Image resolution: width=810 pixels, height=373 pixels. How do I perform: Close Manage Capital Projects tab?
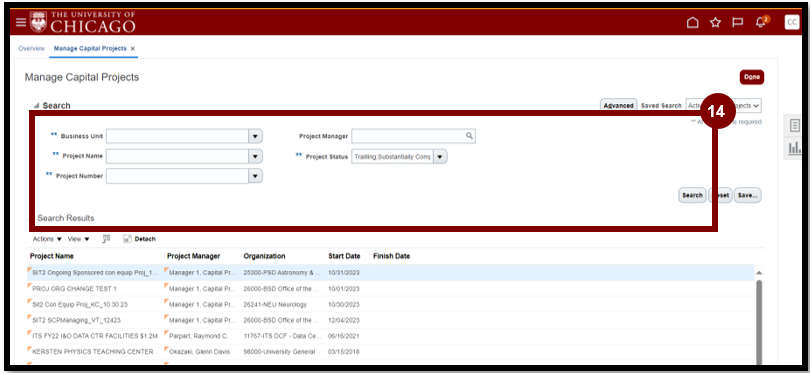pos(133,49)
